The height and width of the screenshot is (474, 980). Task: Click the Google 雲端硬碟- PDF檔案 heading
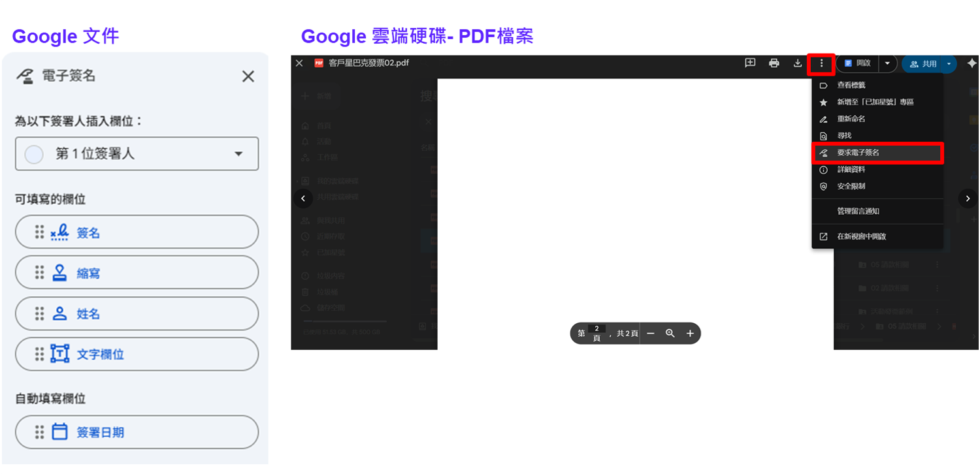pyautogui.click(x=417, y=36)
